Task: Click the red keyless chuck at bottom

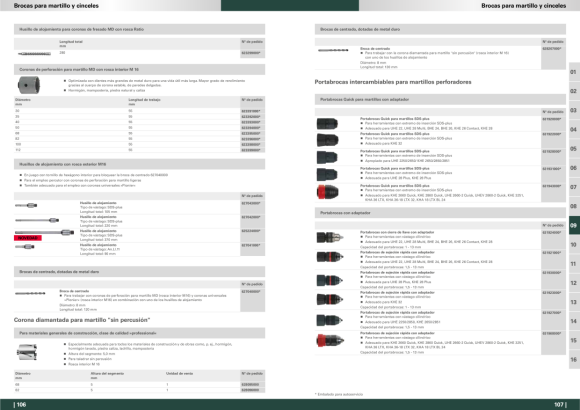Action: pos(330,340)
